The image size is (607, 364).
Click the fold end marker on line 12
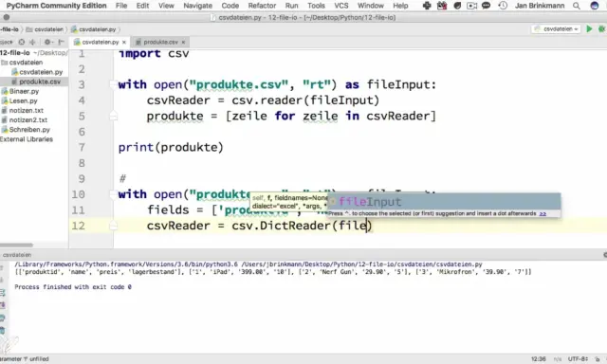pos(113,226)
